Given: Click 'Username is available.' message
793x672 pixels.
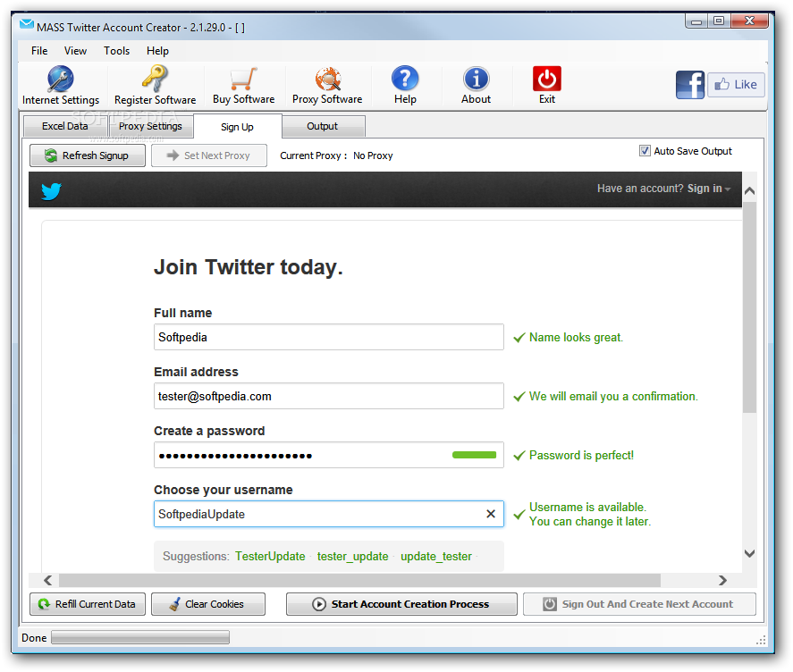Looking at the screenshot, I should tap(587, 508).
